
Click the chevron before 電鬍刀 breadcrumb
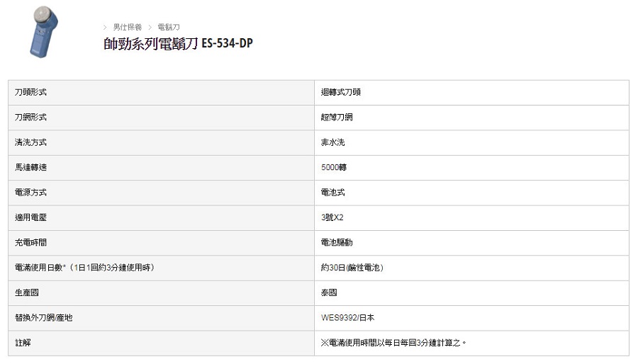click(x=150, y=27)
